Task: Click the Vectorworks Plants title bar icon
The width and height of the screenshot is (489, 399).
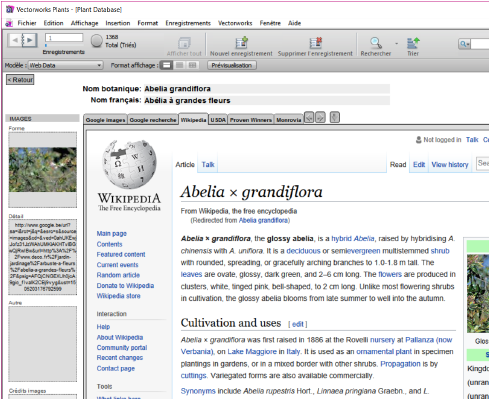Action: 10,9
